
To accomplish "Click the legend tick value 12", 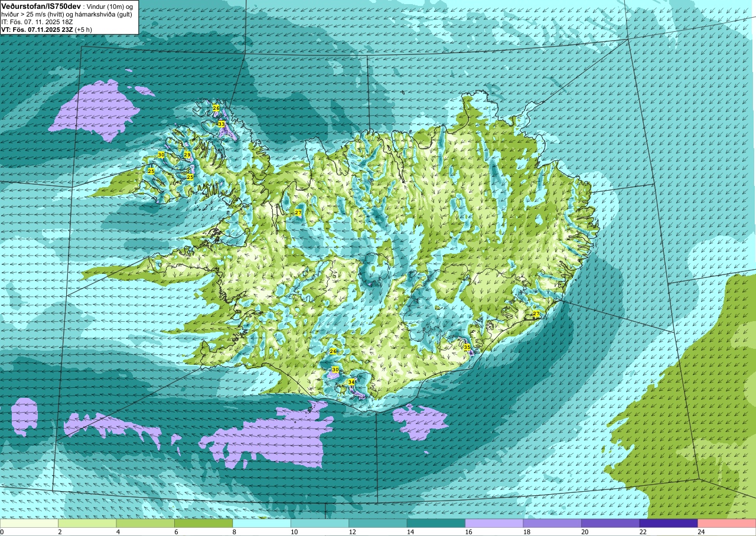I will point(351,532).
